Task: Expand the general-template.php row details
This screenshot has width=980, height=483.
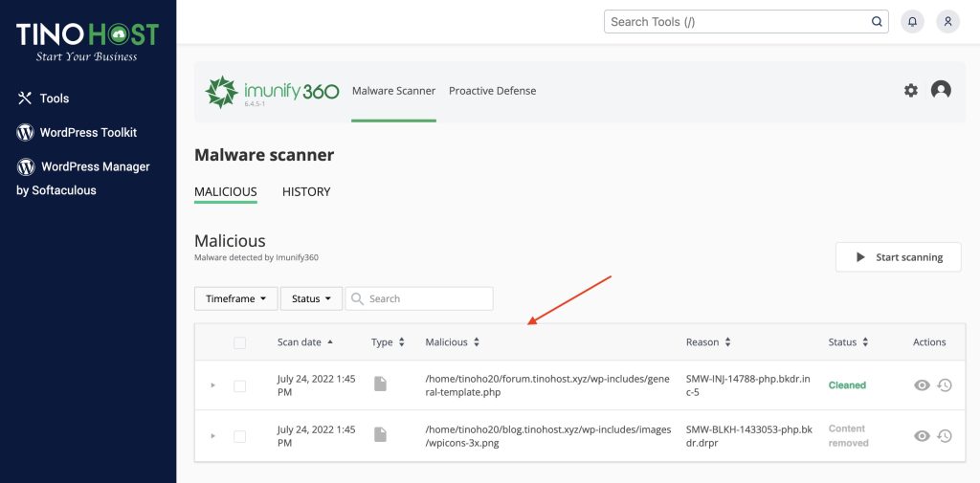Action: click(x=213, y=385)
